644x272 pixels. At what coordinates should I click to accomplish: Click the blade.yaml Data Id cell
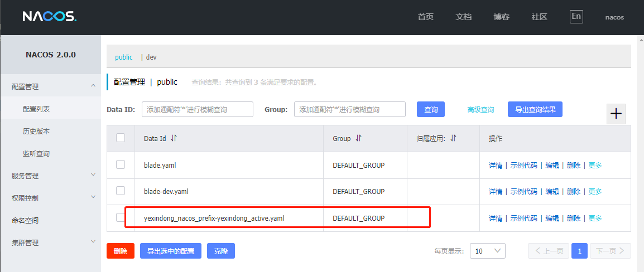click(x=229, y=166)
